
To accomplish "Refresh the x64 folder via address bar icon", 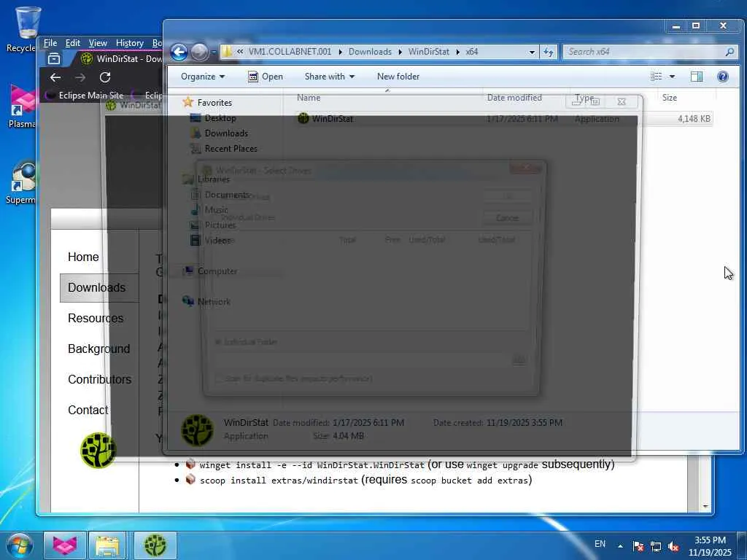I will (x=549, y=52).
